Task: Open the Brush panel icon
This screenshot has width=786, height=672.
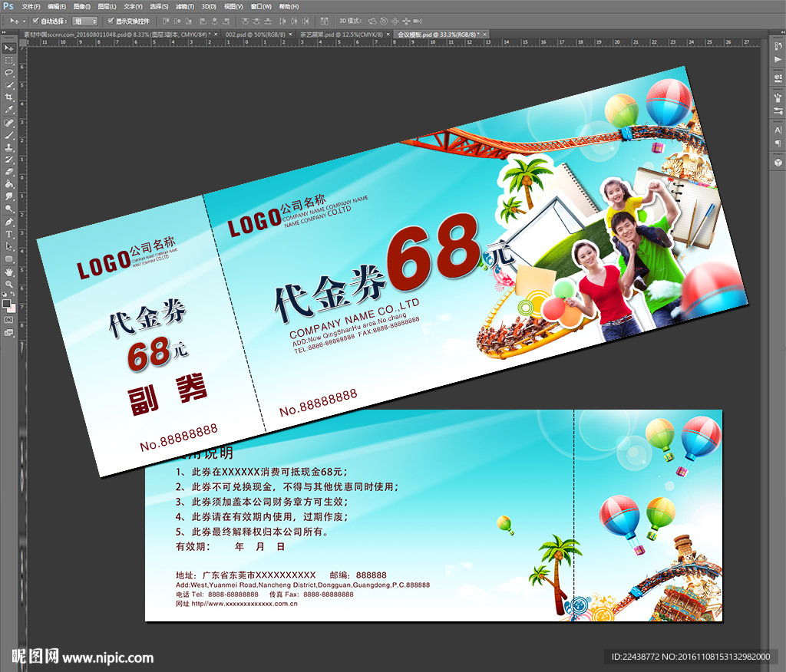Action: pyautogui.click(x=778, y=97)
